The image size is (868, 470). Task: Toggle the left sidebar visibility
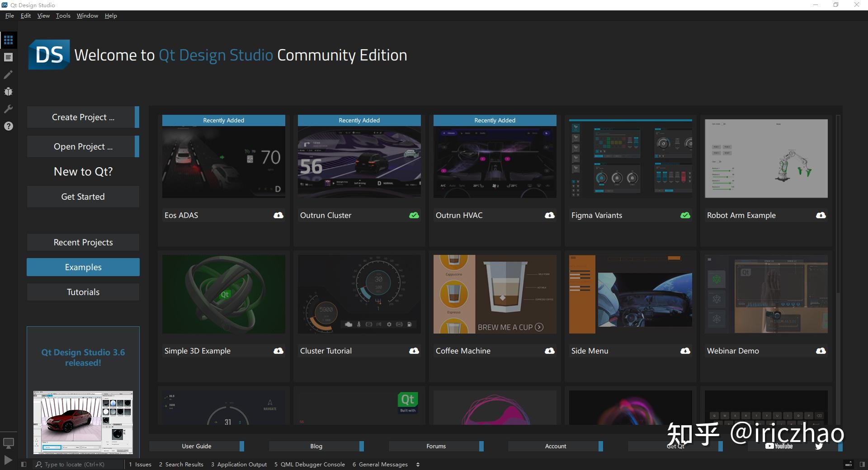point(24,464)
